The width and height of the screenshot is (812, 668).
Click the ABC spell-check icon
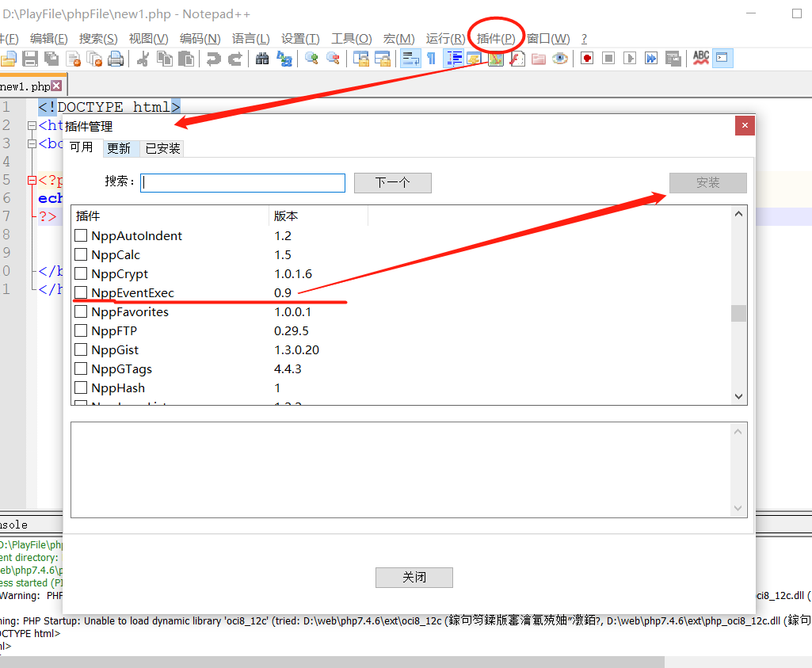700,59
